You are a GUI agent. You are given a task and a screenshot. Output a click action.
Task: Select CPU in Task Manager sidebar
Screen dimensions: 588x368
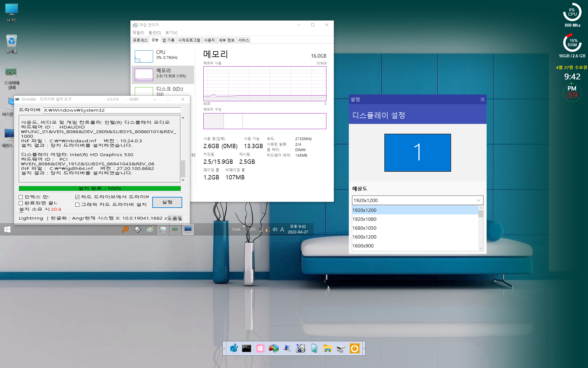163,56
